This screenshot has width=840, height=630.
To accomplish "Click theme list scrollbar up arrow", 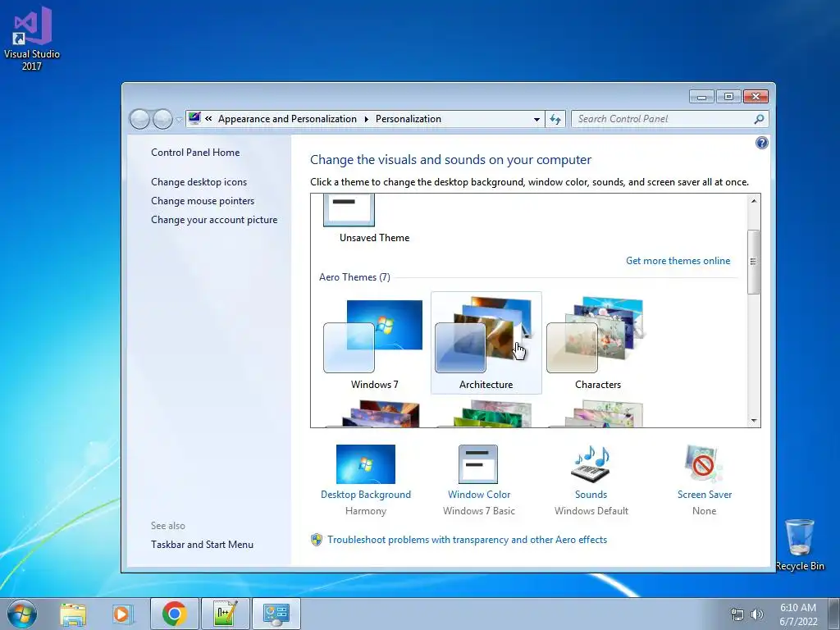I will pyautogui.click(x=753, y=201).
